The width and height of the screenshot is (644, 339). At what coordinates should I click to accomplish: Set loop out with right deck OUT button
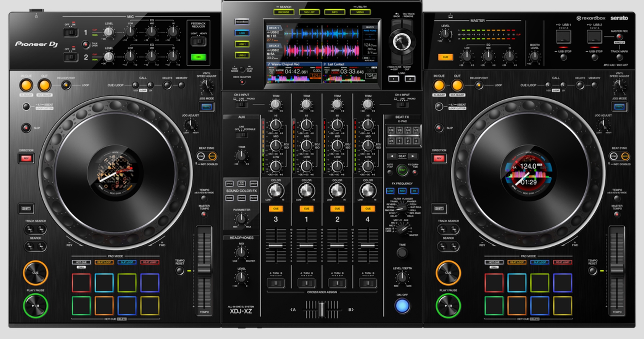(x=457, y=85)
